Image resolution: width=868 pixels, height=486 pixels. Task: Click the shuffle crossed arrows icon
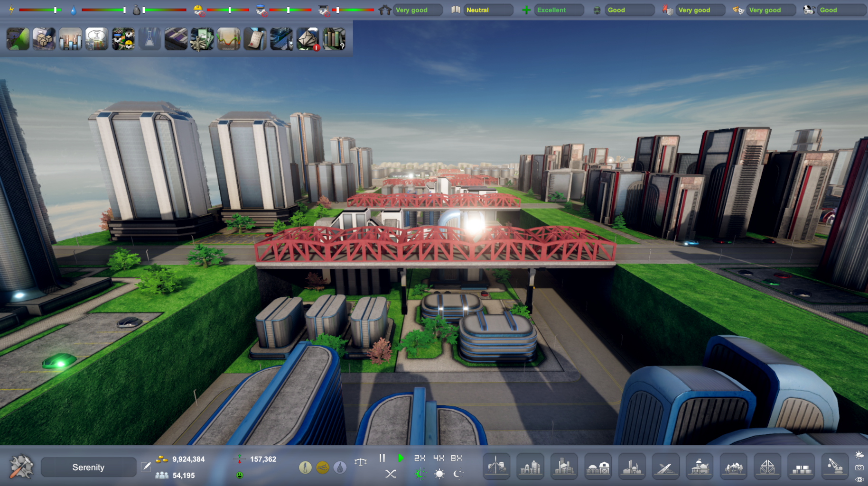pos(391,474)
